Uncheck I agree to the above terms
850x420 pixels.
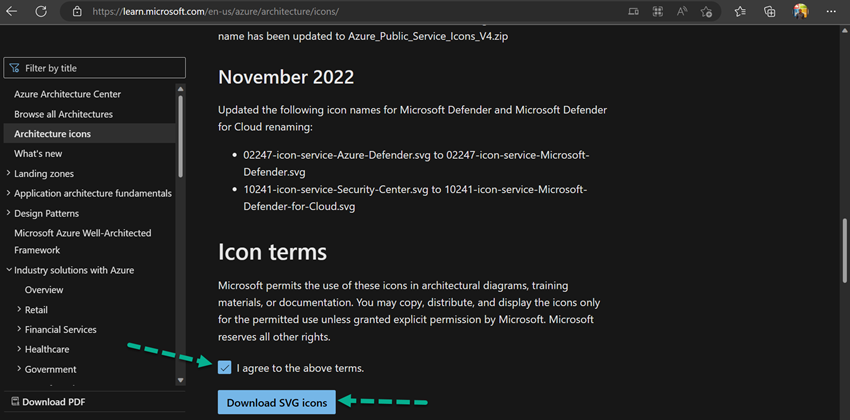tap(224, 367)
